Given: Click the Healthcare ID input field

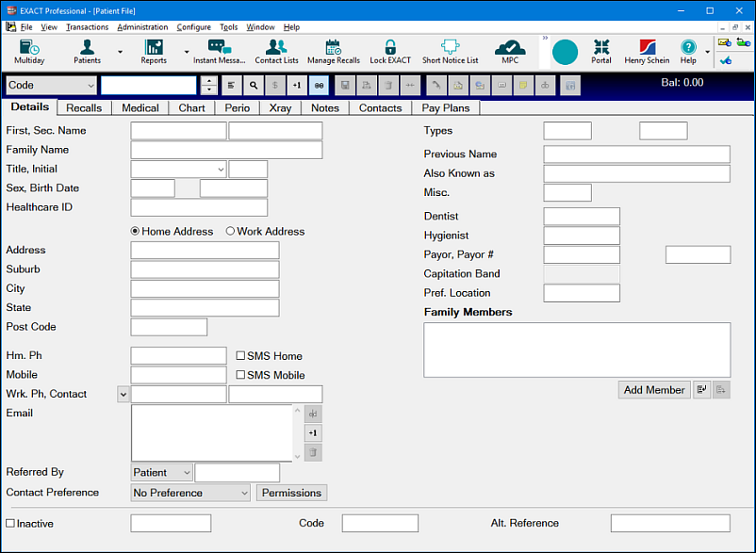Looking at the screenshot, I should pyautogui.click(x=199, y=207).
